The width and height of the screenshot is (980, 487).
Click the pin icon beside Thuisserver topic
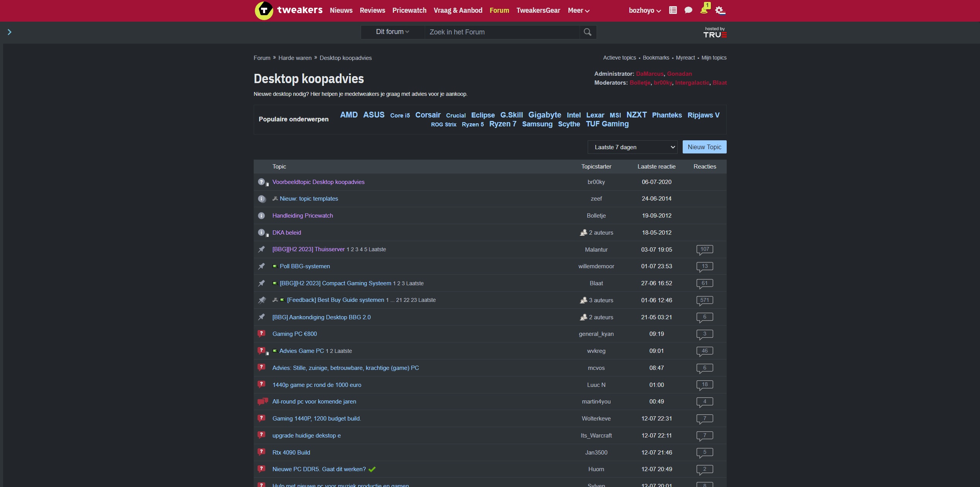pyautogui.click(x=262, y=249)
